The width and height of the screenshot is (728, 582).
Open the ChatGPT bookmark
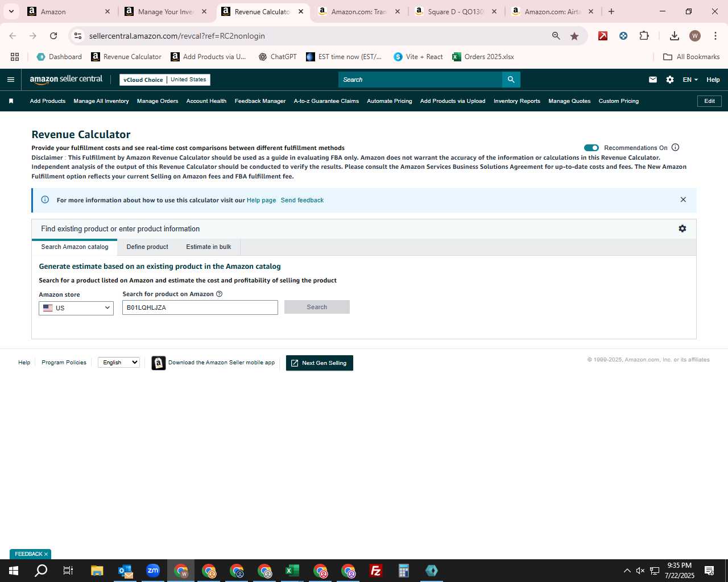pyautogui.click(x=278, y=57)
